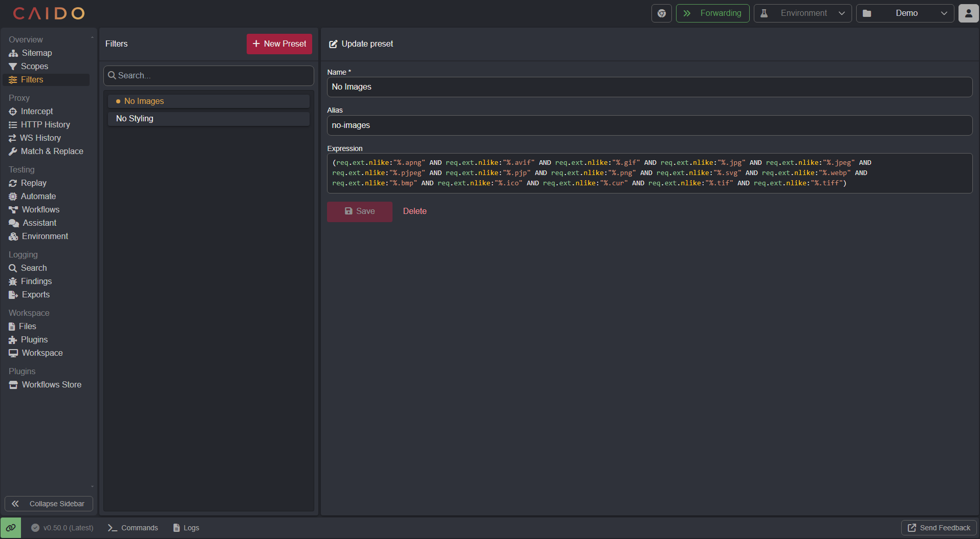Click the Chrome browser icon in top bar
The width and height of the screenshot is (980, 539).
click(x=661, y=13)
